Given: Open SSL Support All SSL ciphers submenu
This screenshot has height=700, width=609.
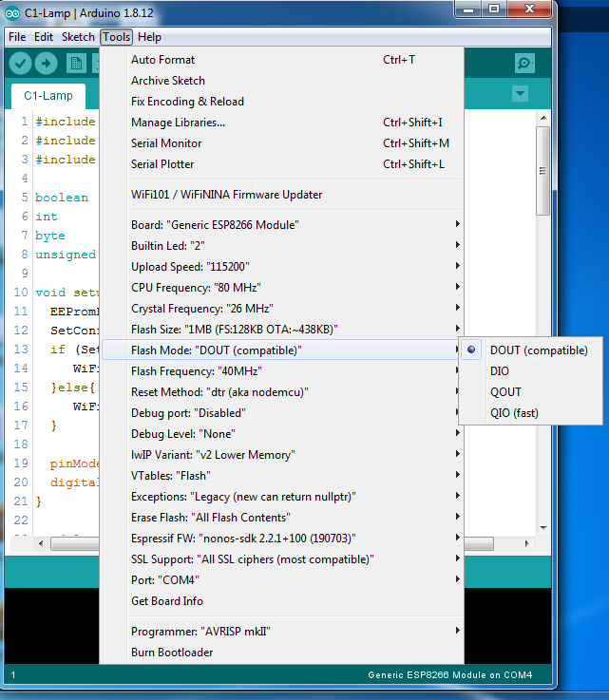Looking at the screenshot, I should [282, 559].
